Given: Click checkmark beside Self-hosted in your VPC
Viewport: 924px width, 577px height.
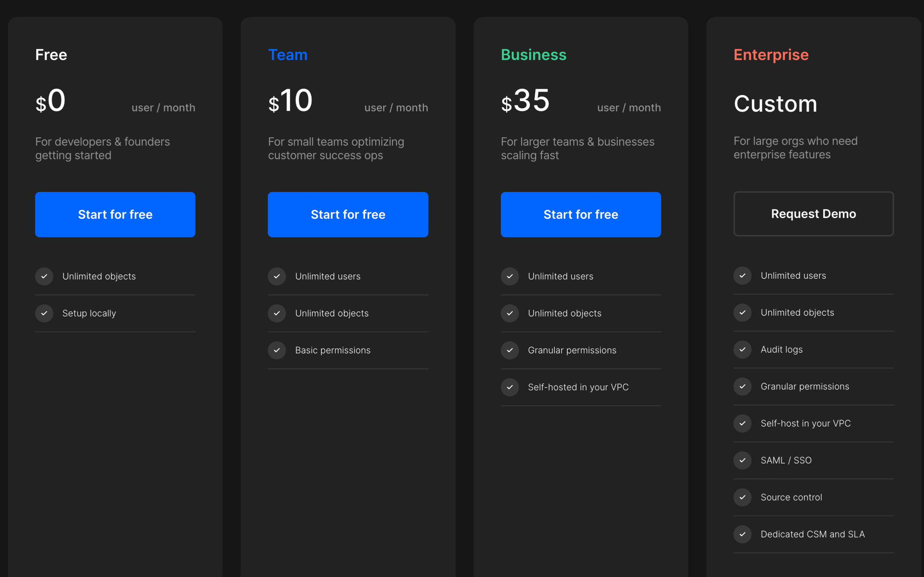Looking at the screenshot, I should 510,387.
